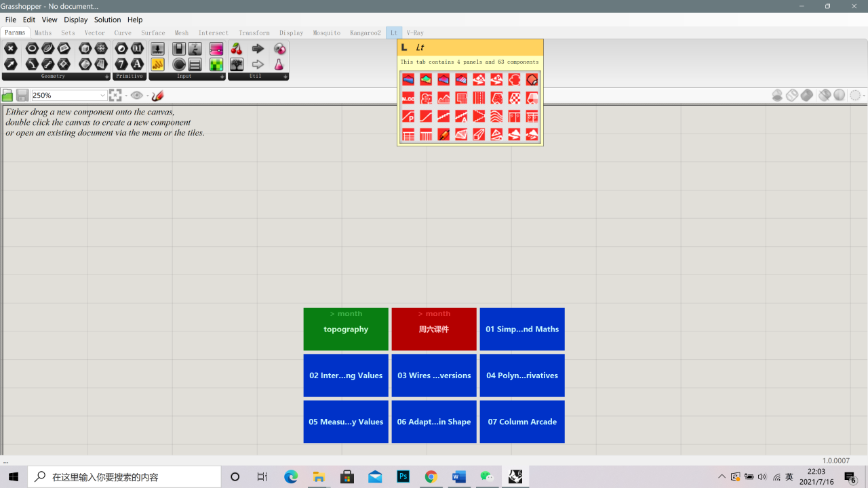Click the pink flask Util icon
This screenshot has width=868, height=488.
(x=279, y=64)
